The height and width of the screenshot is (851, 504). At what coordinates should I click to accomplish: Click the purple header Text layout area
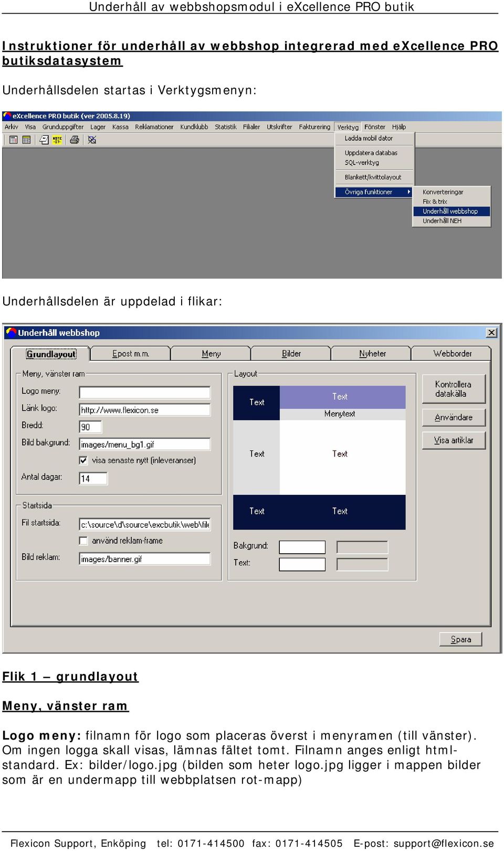pos(342,397)
